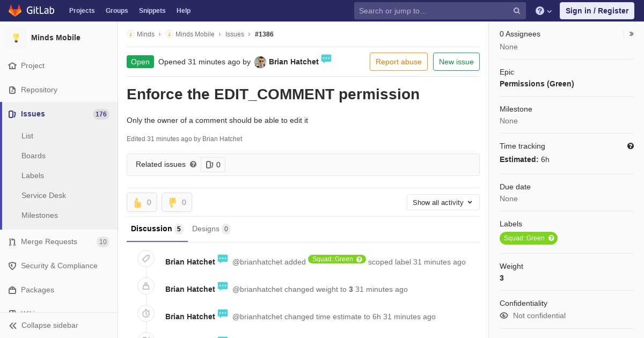Click the Squad::Green label in the activity feed
Viewport: 644px width, 338px height.
[x=337, y=259]
